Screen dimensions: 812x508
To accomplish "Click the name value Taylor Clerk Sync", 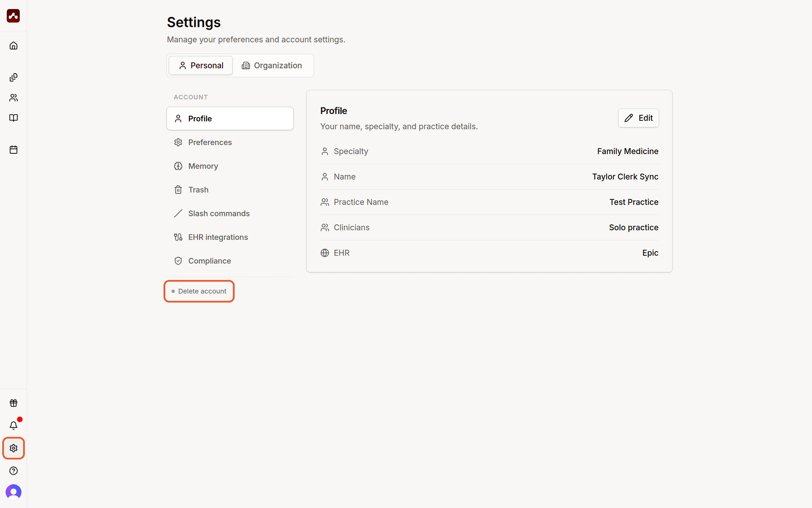I will (x=625, y=177).
